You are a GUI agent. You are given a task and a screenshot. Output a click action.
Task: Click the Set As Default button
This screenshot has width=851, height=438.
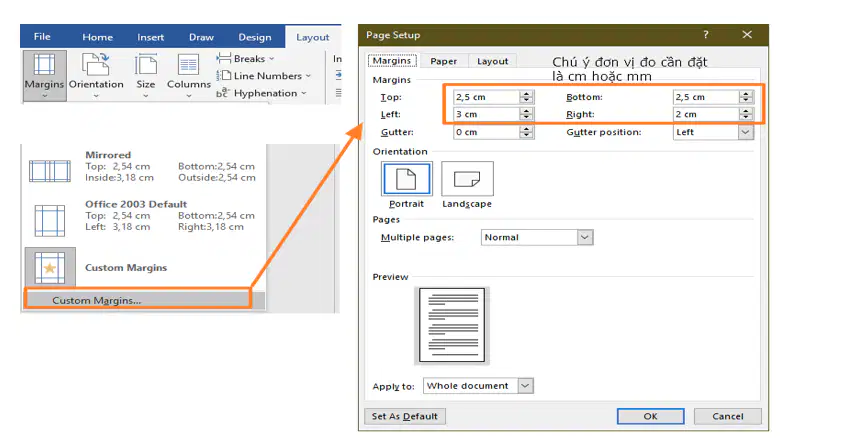[405, 416]
